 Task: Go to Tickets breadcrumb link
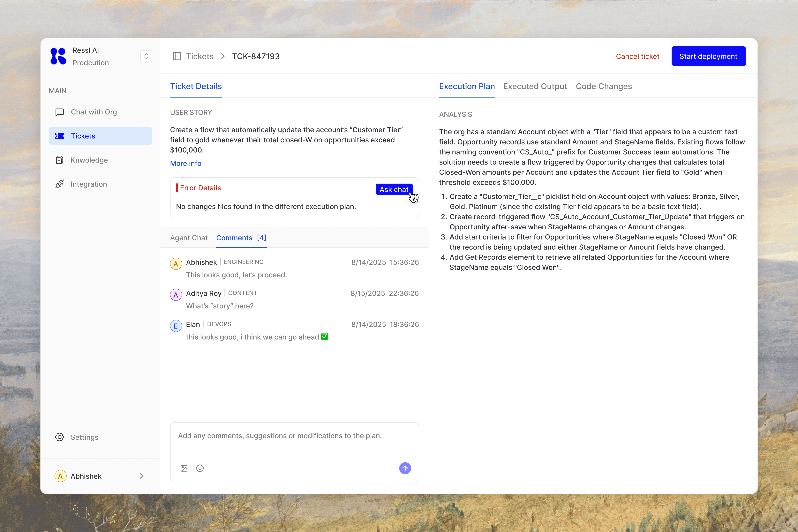click(x=199, y=56)
